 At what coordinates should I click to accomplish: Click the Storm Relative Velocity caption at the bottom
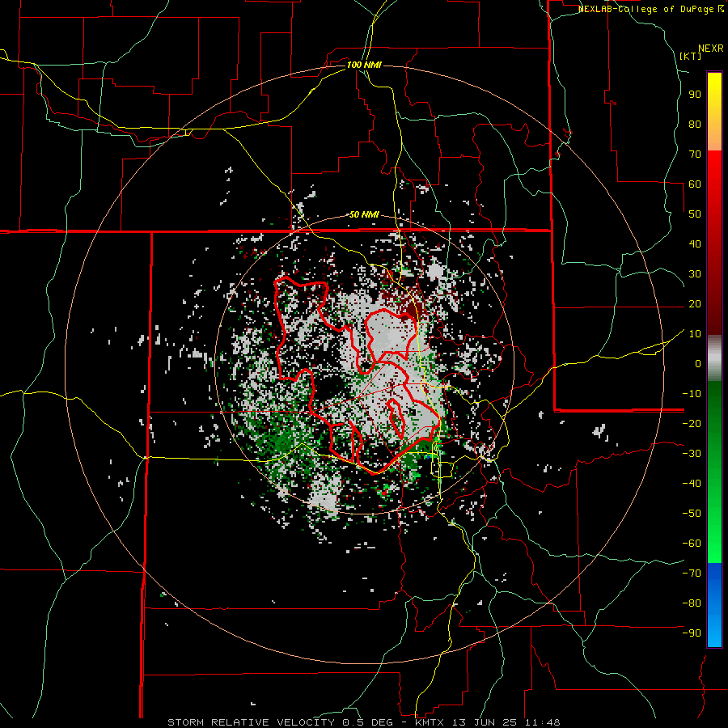(364, 722)
